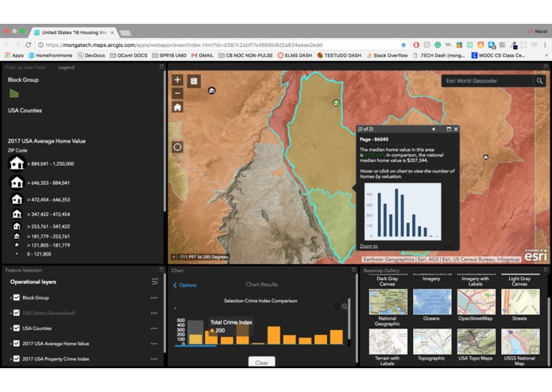Maximize the Basemap Gallery panel
The image size is (552, 392).
546,270
